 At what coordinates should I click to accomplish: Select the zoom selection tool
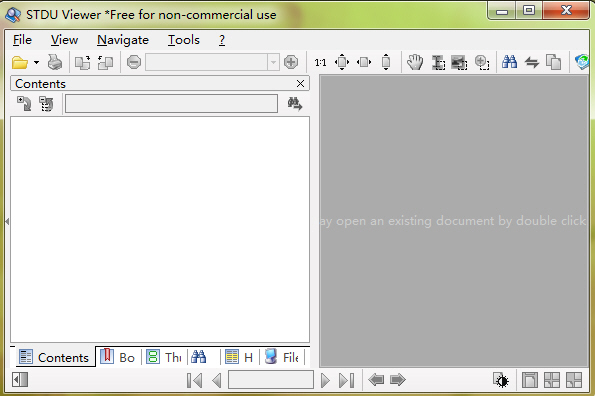(x=482, y=63)
